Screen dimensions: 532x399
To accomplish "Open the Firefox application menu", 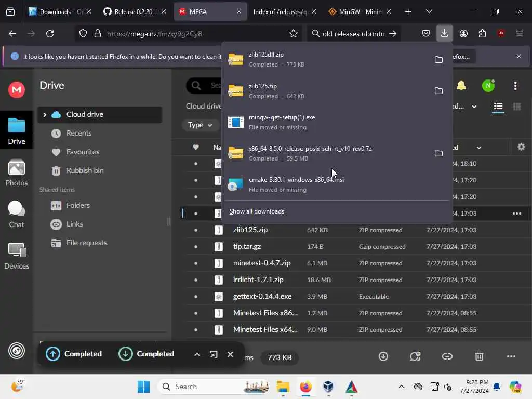I will 520,33.
